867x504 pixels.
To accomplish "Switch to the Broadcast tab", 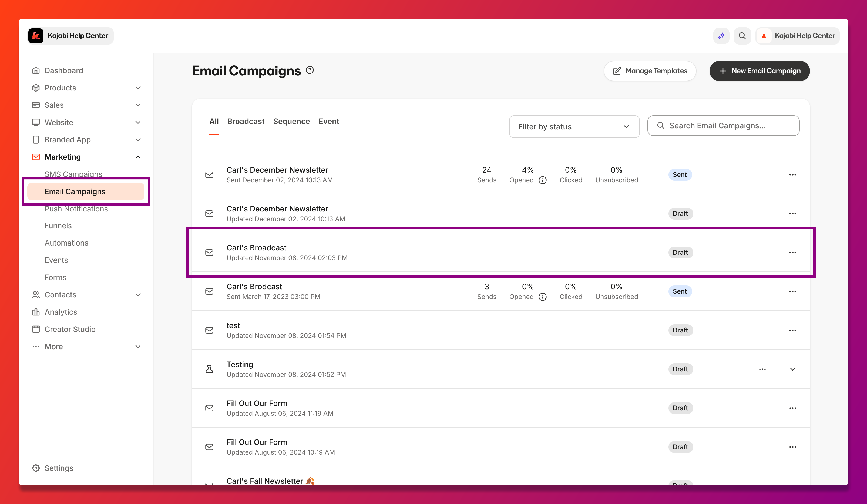I will click(x=246, y=122).
